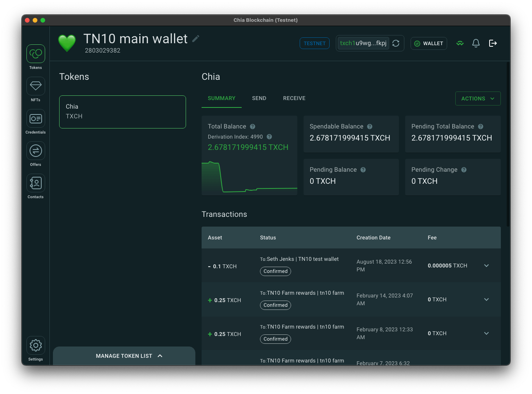The height and width of the screenshot is (394, 532).
Task: Click the WALLET status button
Action: coord(428,43)
